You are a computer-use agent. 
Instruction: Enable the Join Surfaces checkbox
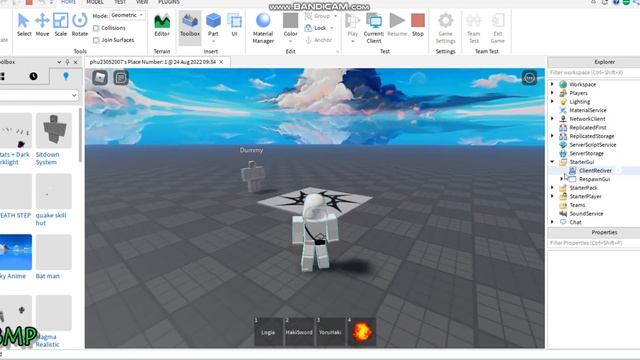(x=96, y=40)
